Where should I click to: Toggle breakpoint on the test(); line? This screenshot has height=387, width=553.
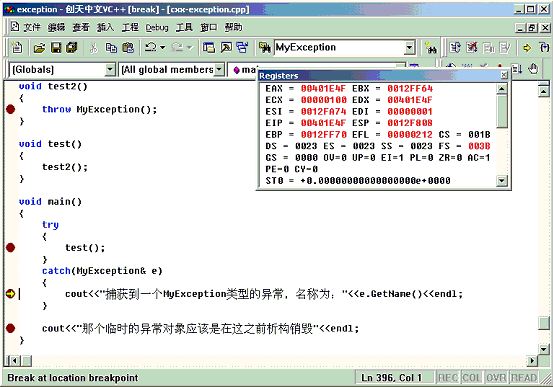(x=11, y=248)
